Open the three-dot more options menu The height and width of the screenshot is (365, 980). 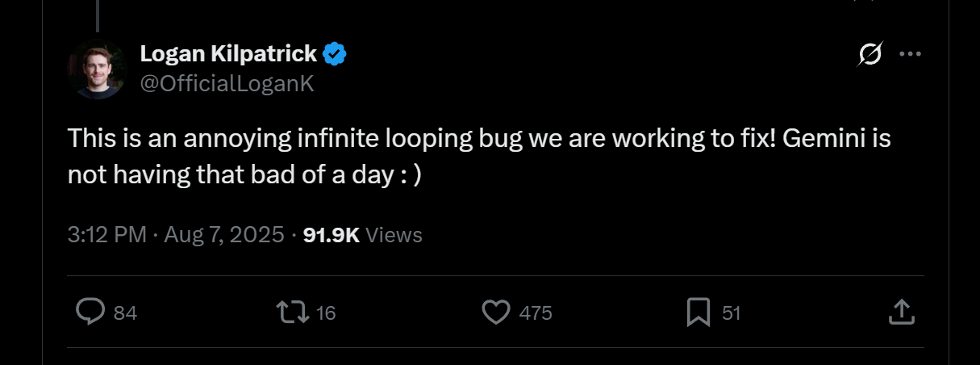coord(910,54)
